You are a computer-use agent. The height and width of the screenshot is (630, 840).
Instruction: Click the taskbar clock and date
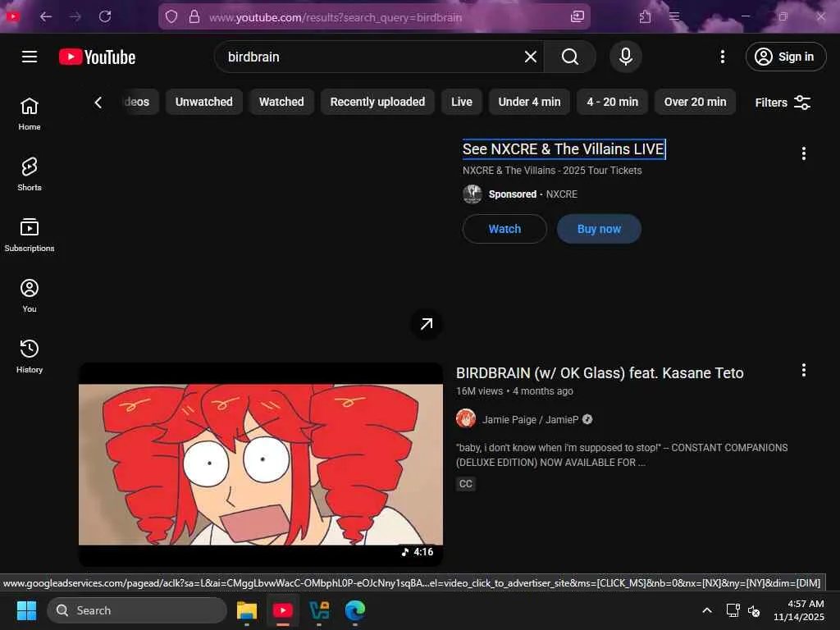[799, 610]
